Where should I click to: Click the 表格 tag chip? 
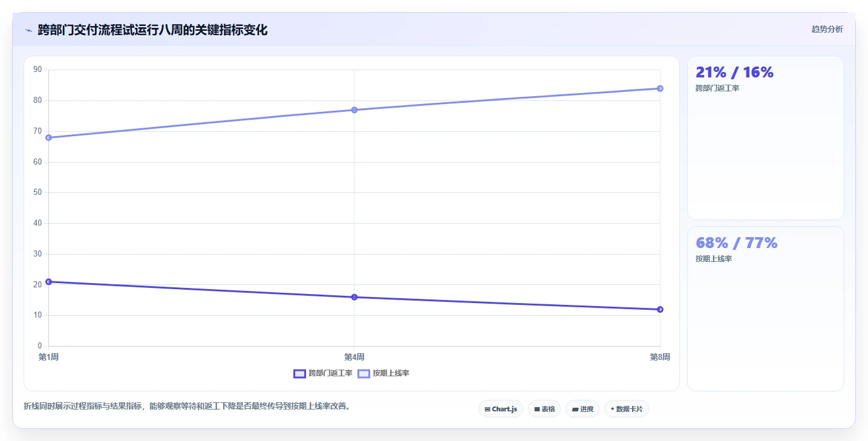click(x=544, y=409)
